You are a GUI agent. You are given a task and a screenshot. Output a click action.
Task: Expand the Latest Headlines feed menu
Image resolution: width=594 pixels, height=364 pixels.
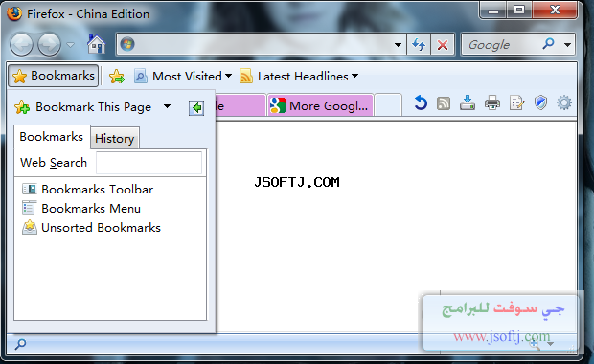299,76
